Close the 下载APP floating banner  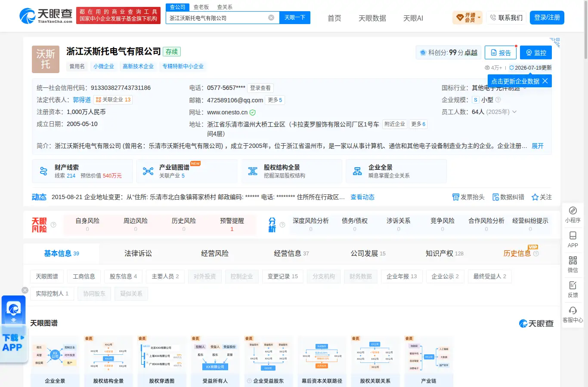coord(25,290)
